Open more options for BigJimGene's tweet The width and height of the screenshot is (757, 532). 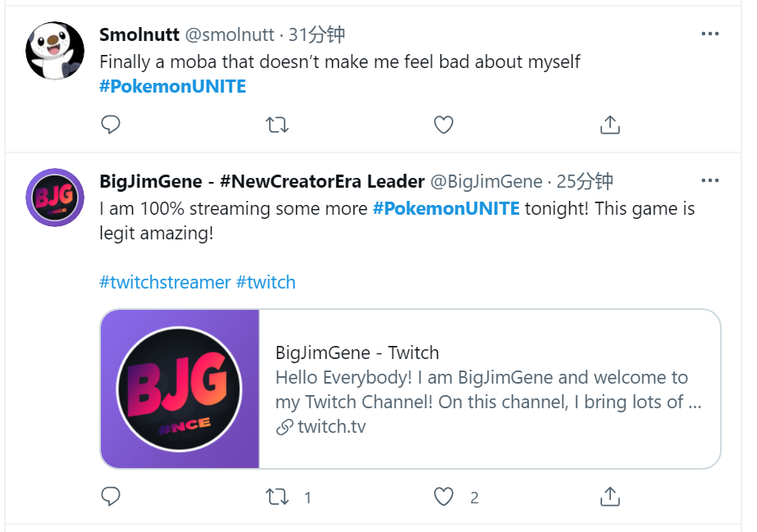(x=710, y=180)
